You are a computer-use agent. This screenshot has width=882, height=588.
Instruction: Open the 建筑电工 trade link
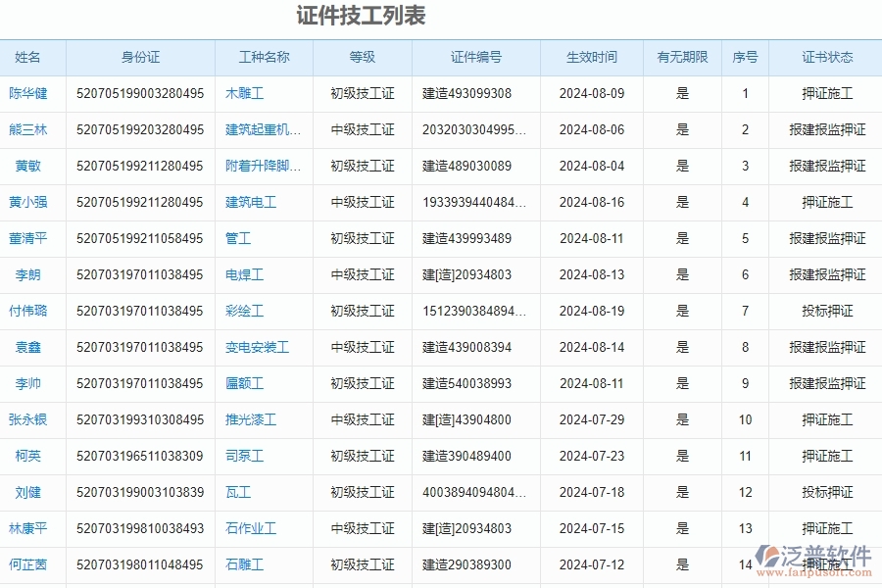(252, 202)
